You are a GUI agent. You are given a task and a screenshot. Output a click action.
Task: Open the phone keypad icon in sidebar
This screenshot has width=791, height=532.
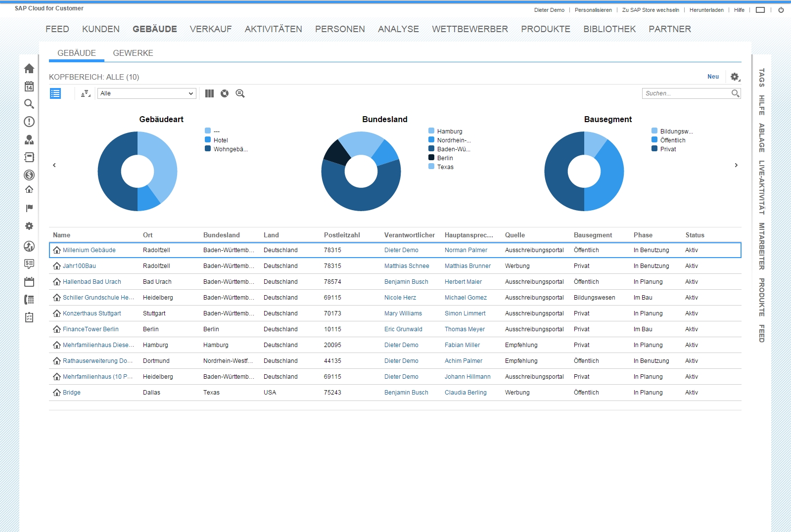29,300
